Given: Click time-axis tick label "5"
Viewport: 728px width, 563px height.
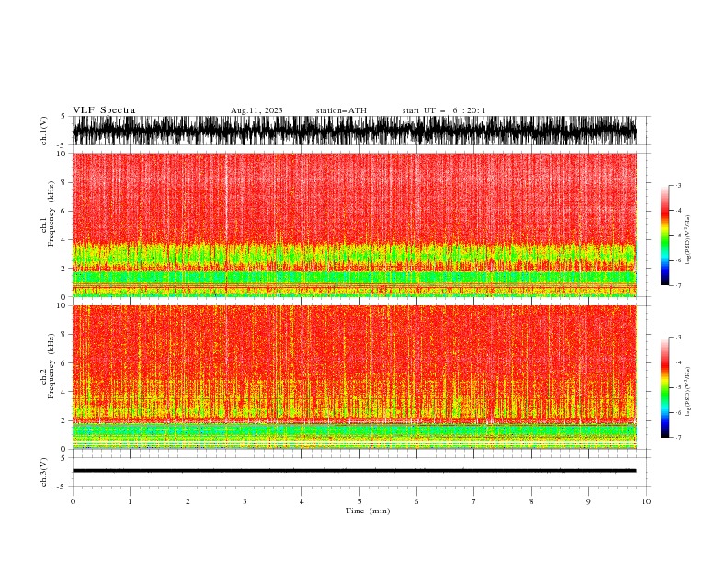Looking at the screenshot, I should (359, 501).
